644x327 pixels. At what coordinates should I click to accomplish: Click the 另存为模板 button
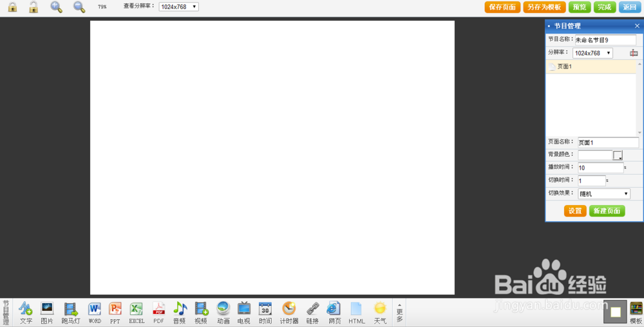544,7
